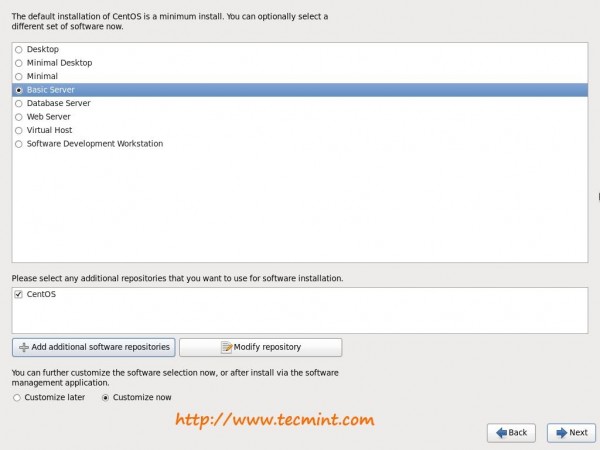Proceed with the Next button
Viewport: 600px width, 450px height.
click(x=570, y=433)
